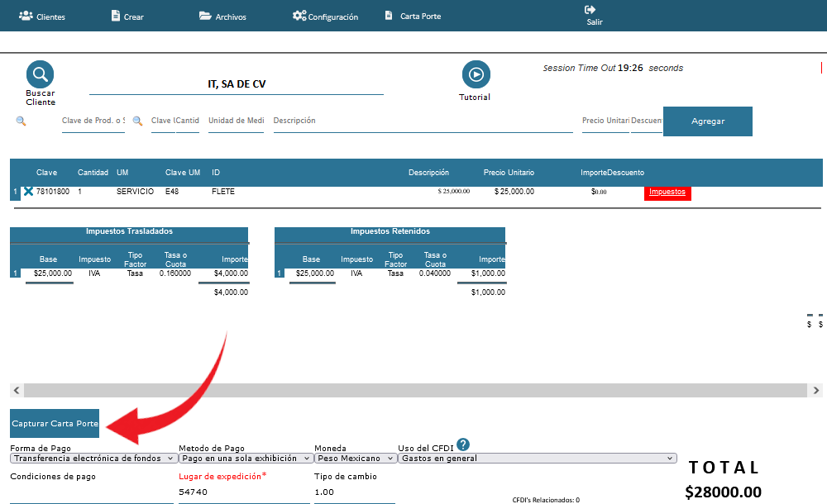This screenshot has height=504, width=827.
Task: Click the search icon beside Clave unit field
Action: click(x=138, y=121)
